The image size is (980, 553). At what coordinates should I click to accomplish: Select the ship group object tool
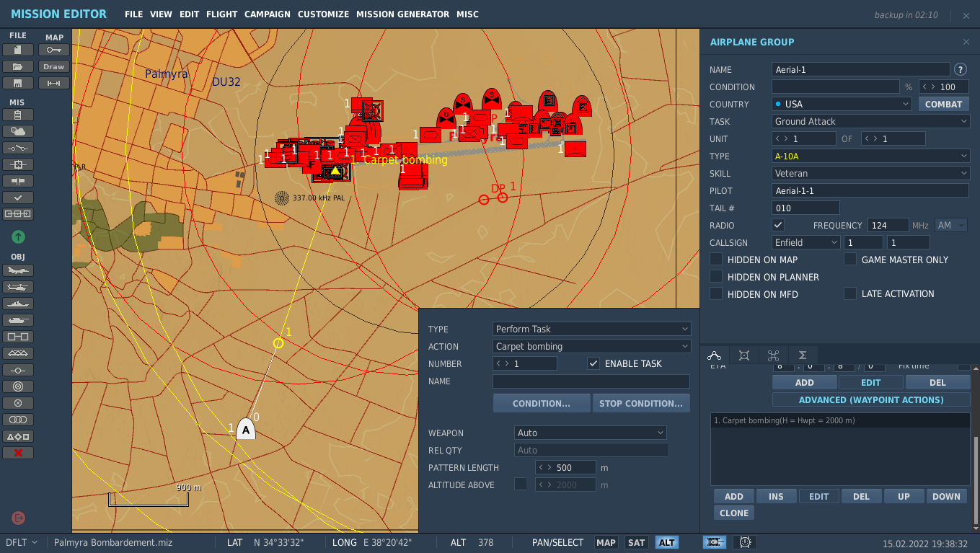point(18,304)
